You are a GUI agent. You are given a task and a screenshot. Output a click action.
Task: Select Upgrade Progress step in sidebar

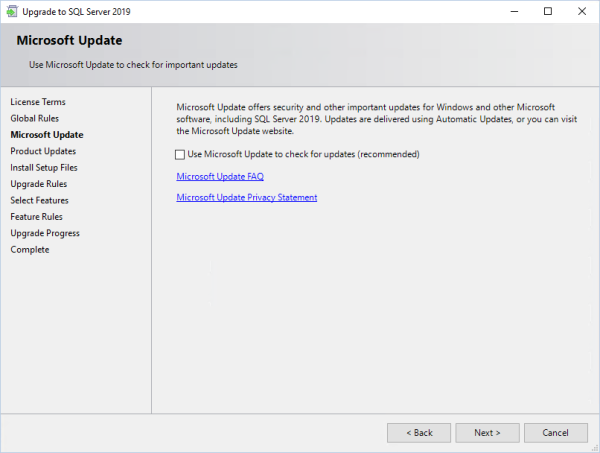45,233
